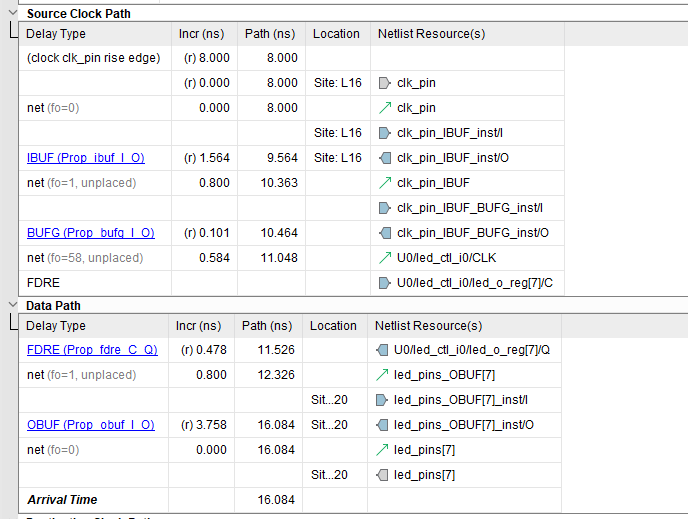The image size is (688, 519).
Task: Click the pin icon beside clk_pin_IBUF_inst/I
Action: [x=384, y=133]
